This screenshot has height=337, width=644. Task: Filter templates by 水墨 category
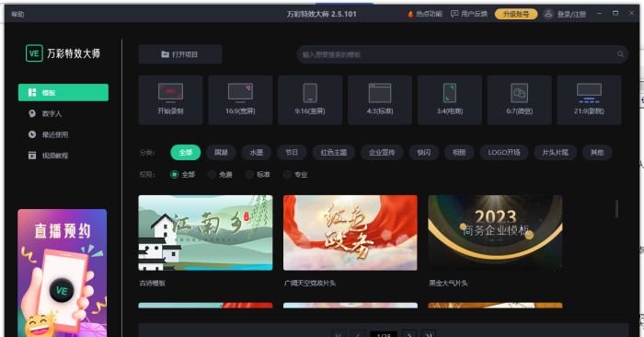(257, 153)
